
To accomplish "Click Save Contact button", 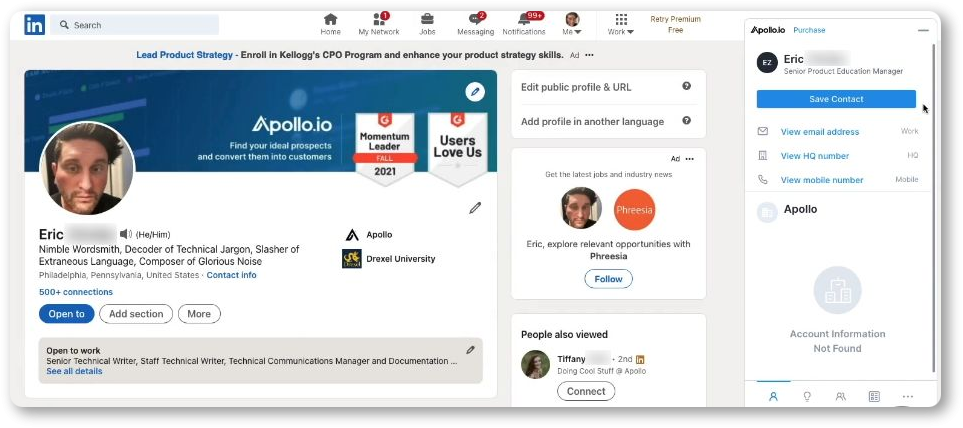I will [836, 99].
